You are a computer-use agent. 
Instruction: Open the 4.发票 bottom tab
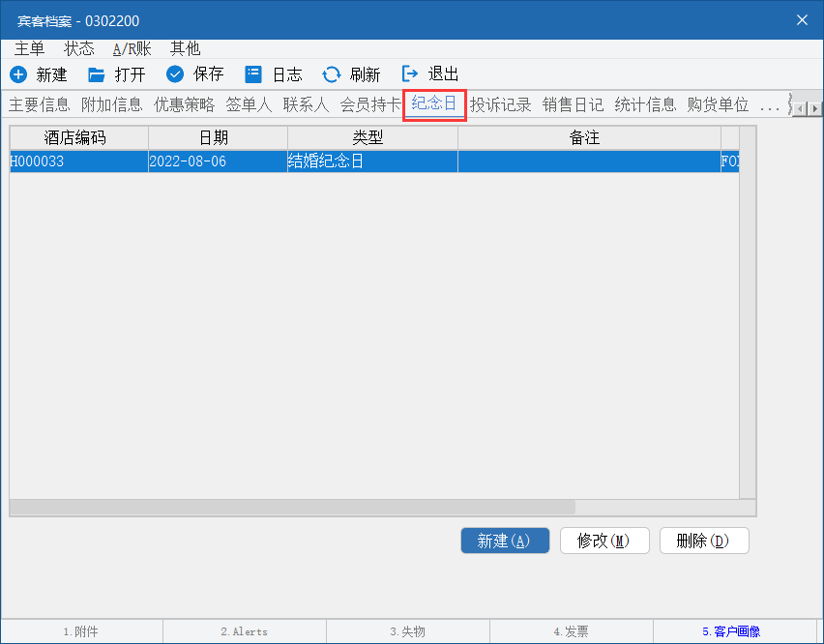[572, 631]
